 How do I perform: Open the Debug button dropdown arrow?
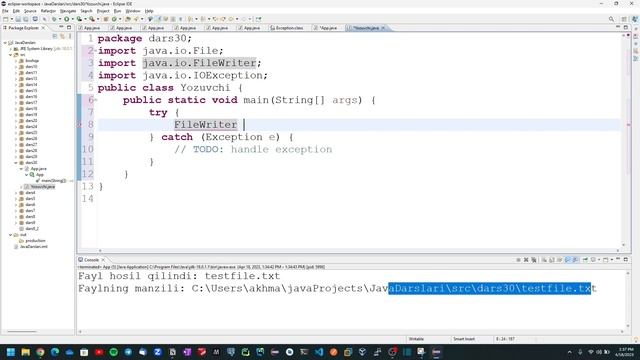59,19
